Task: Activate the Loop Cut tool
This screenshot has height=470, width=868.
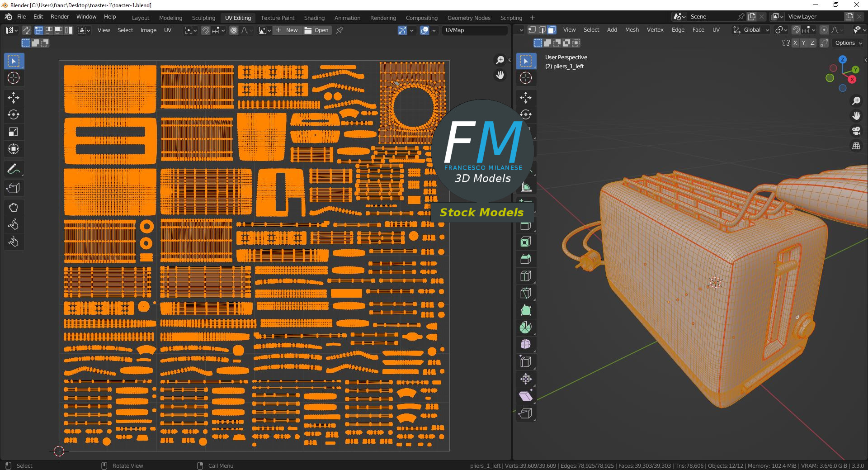Action: (x=525, y=276)
